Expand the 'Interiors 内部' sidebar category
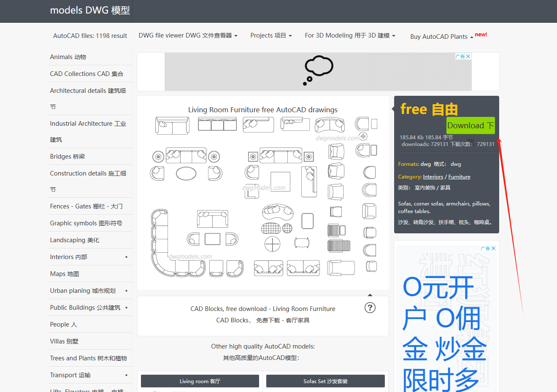The height and width of the screenshot is (392, 557). click(x=125, y=257)
